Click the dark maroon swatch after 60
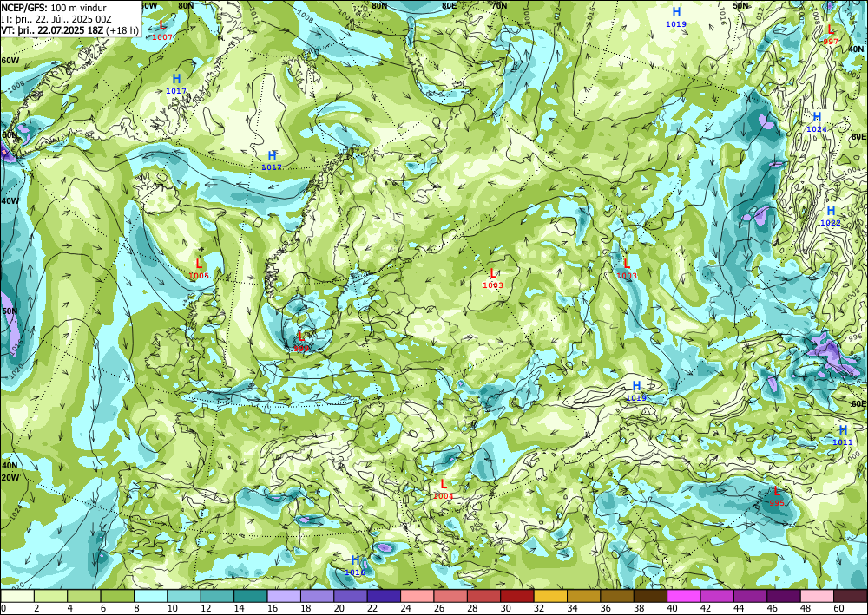The height and width of the screenshot is (615, 868). tap(851, 596)
